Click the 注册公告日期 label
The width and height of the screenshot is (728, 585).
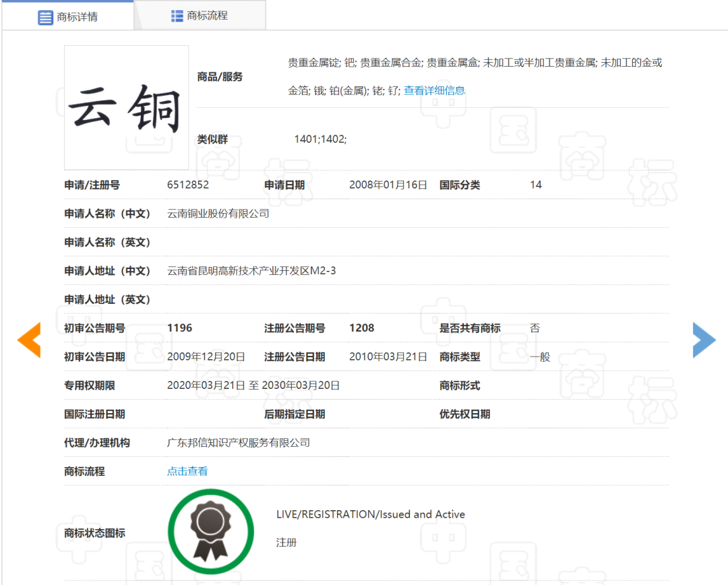(x=295, y=357)
